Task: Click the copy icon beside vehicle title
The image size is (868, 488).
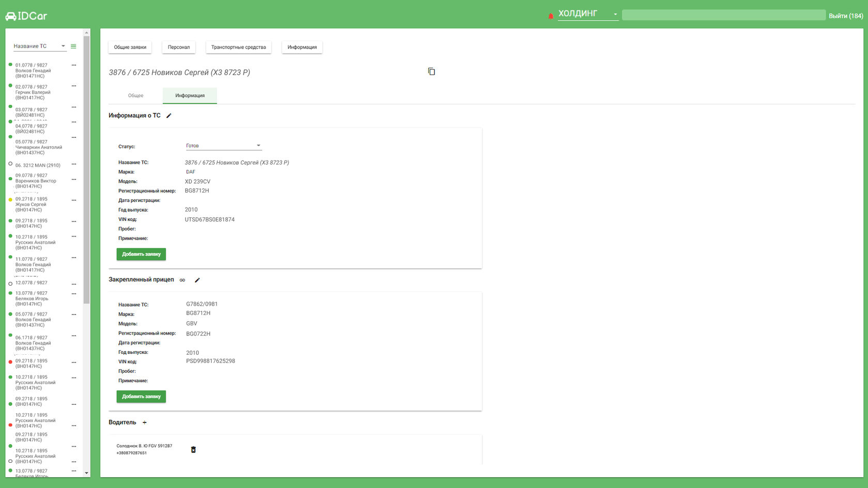Action: (431, 71)
